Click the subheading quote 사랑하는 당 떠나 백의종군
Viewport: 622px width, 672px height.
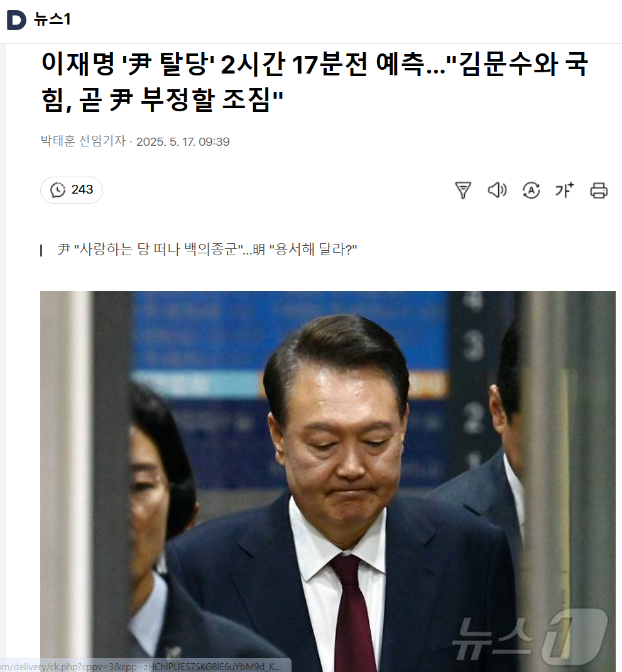pos(158,249)
